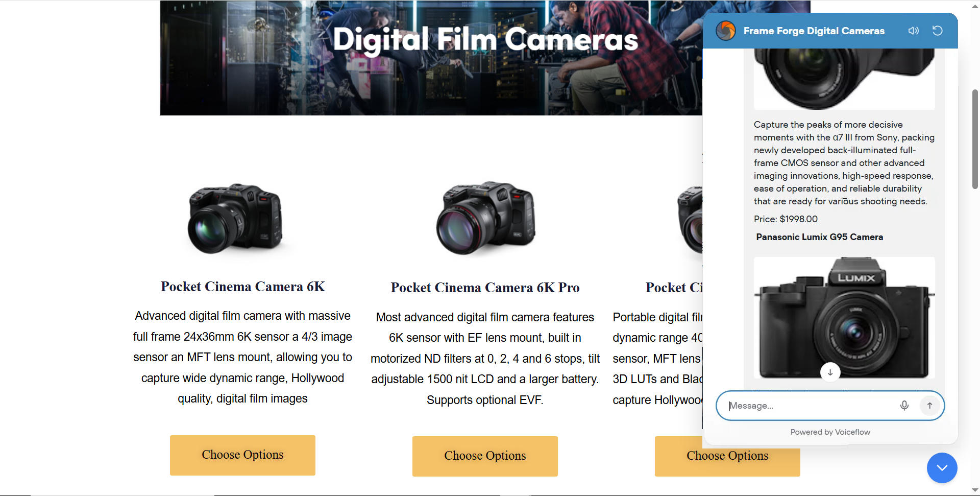The width and height of the screenshot is (980, 496).
Task: Click into the Message input field
Action: (x=812, y=406)
